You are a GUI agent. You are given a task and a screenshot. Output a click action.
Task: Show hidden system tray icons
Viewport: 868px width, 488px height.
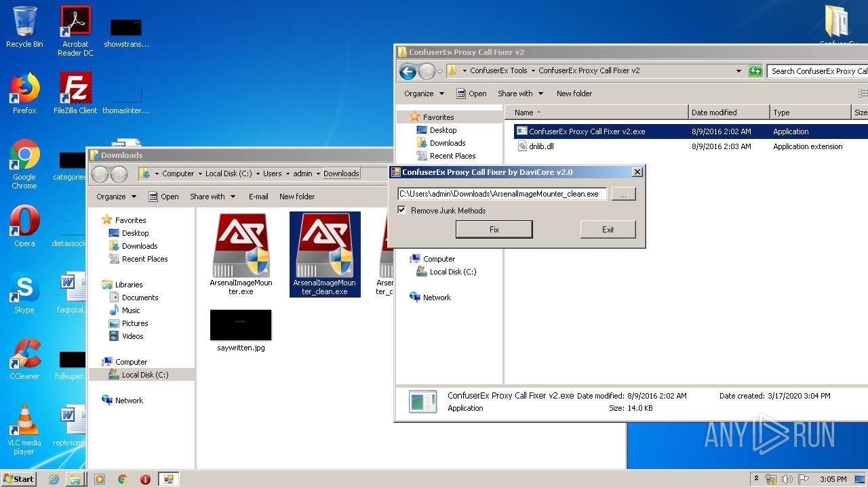click(757, 479)
